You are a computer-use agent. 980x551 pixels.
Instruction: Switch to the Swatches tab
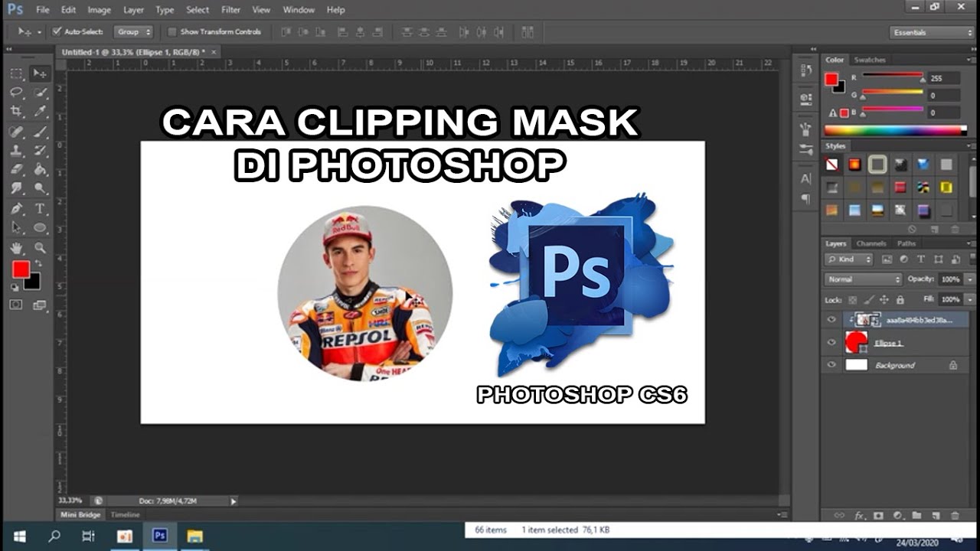[x=870, y=60]
